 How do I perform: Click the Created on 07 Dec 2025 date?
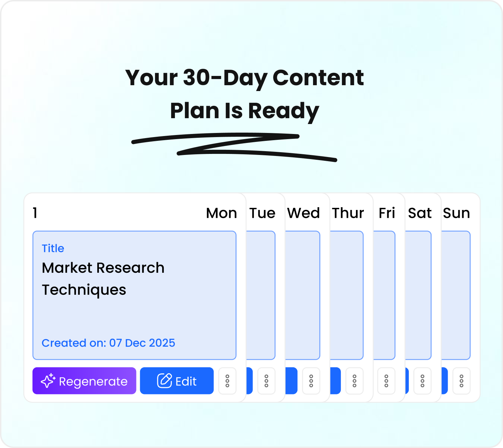(108, 343)
